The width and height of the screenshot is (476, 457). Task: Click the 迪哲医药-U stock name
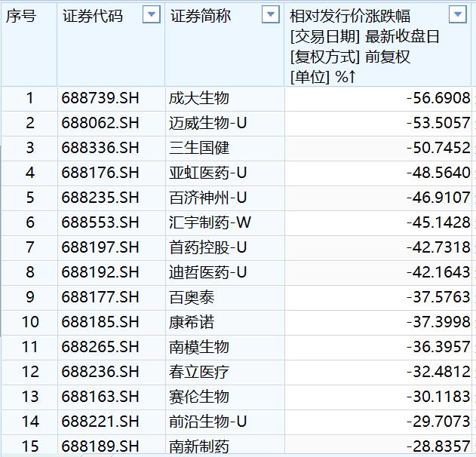click(208, 272)
